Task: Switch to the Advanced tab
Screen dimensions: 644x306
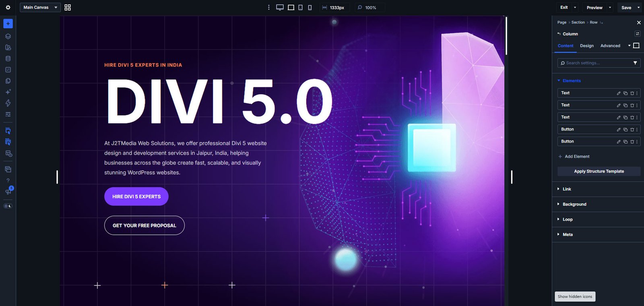Action: click(610, 46)
